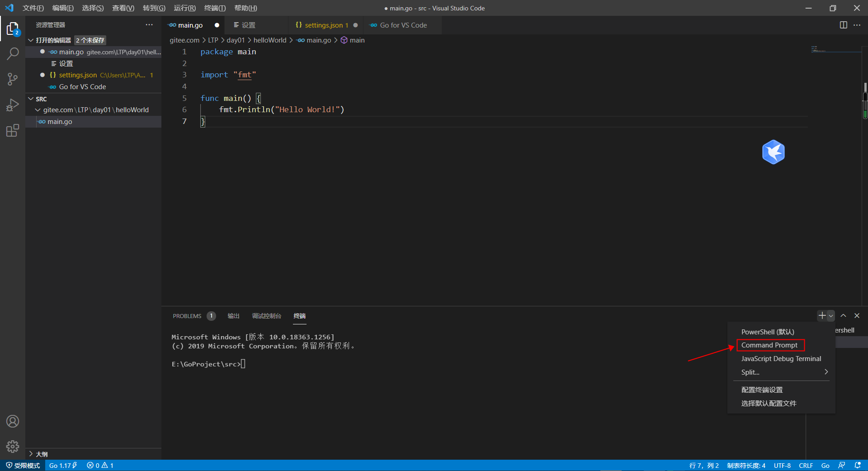Click the helloWorld breadcrumb segment
The width and height of the screenshot is (868, 471).
(270, 40)
